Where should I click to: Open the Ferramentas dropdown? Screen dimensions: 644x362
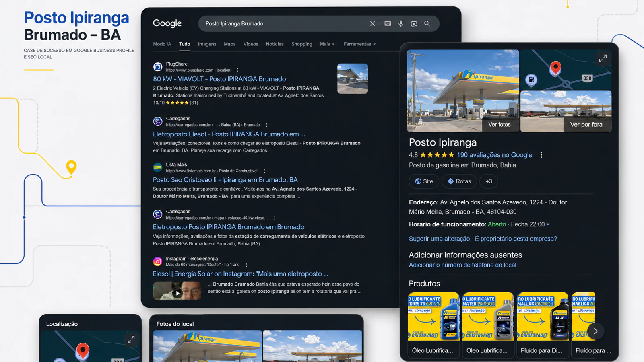pyautogui.click(x=359, y=44)
